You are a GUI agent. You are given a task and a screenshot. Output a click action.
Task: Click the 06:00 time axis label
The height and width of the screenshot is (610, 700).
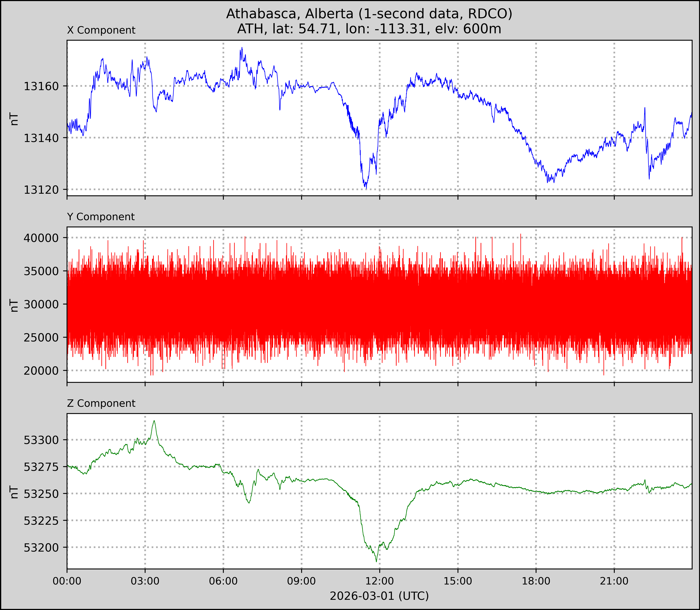(x=223, y=581)
